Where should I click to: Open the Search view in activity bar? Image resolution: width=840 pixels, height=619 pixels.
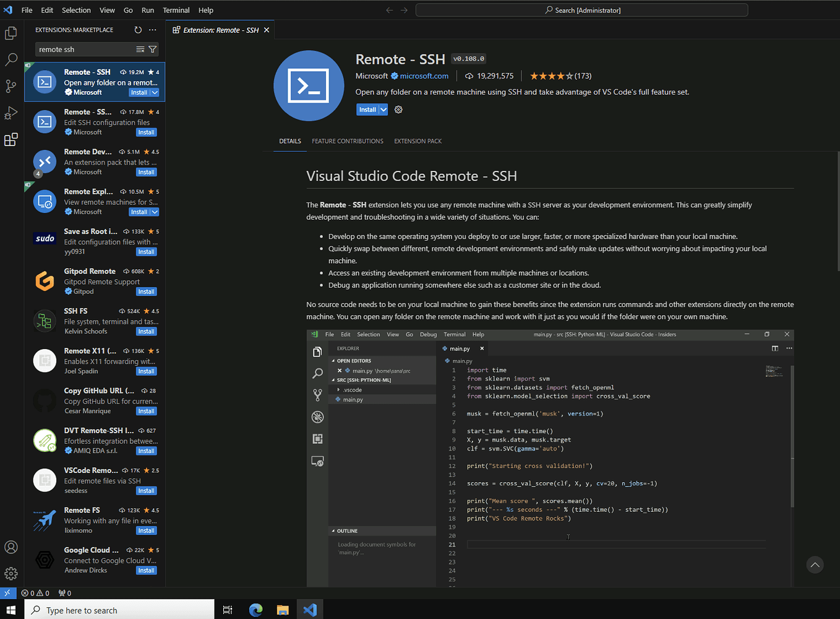[11, 59]
